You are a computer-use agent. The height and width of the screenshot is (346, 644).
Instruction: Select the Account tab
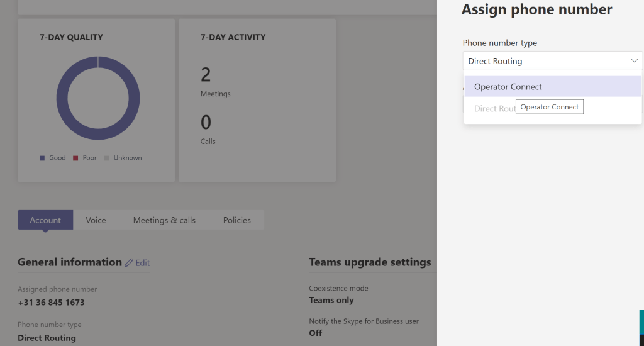coord(45,220)
